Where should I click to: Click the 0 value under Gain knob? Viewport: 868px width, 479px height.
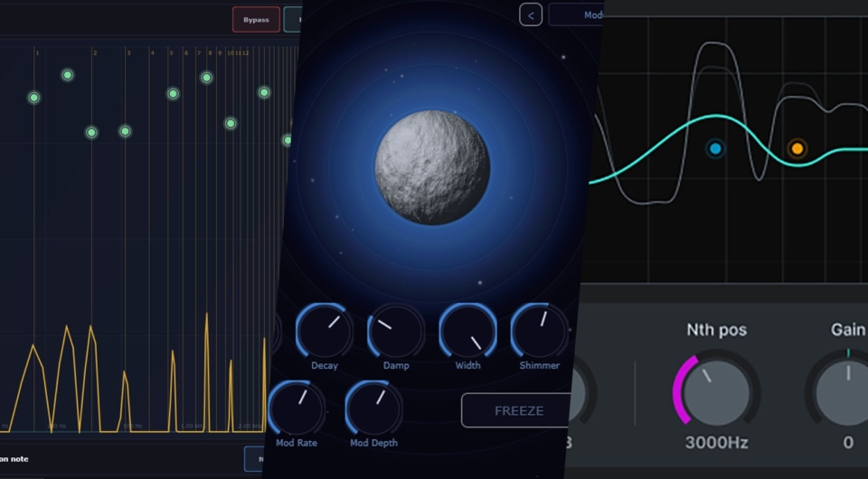(848, 443)
